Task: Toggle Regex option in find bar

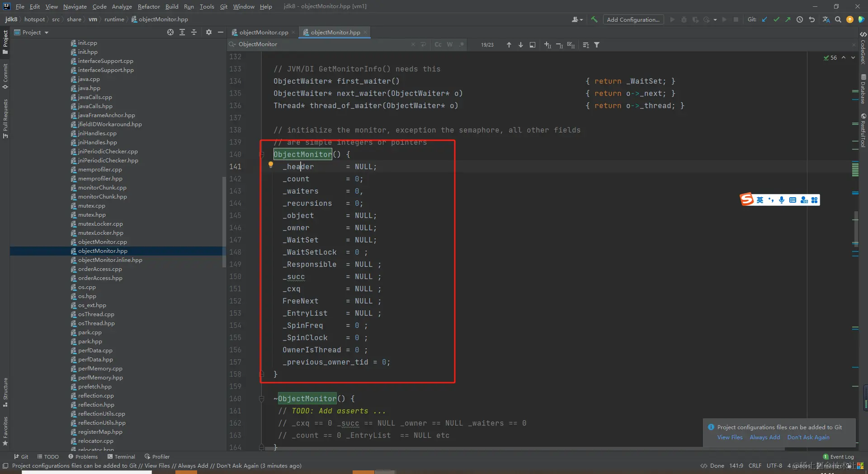Action: (461, 44)
